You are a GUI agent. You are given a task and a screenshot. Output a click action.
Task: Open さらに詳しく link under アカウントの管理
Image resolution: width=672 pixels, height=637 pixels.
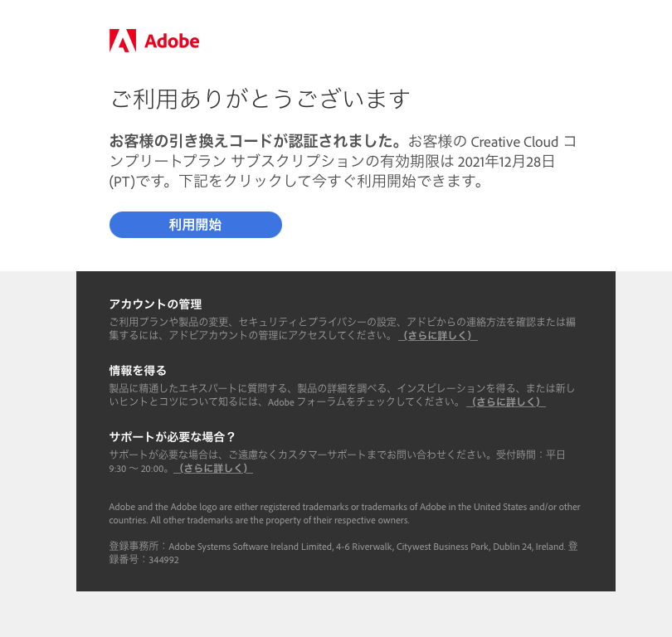click(x=438, y=335)
